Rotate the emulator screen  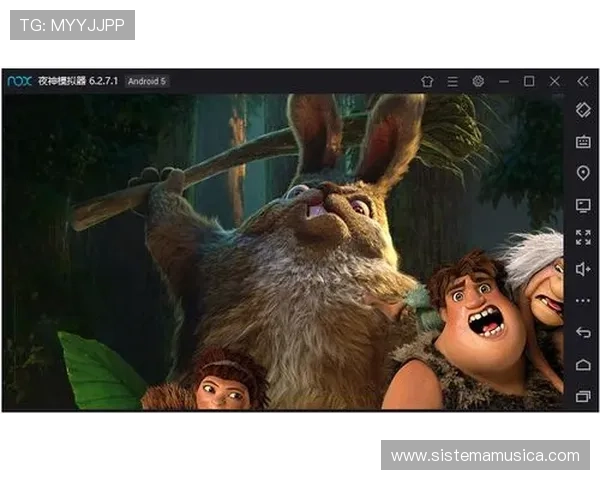(583, 110)
